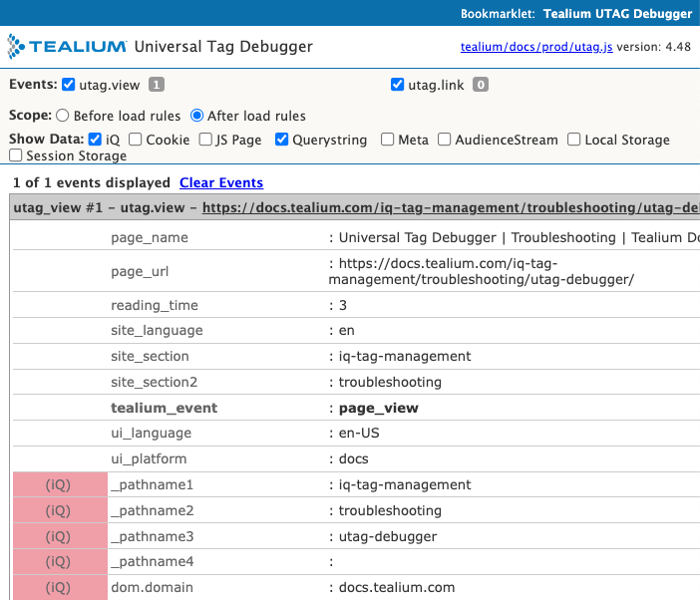Click the (iQ) tag beside _pathname2

click(58, 510)
